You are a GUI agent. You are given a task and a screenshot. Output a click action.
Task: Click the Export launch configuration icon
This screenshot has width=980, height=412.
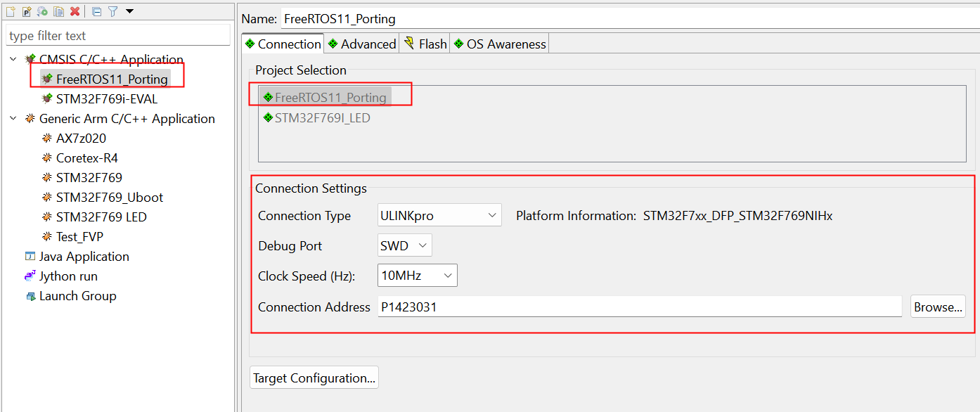43,11
